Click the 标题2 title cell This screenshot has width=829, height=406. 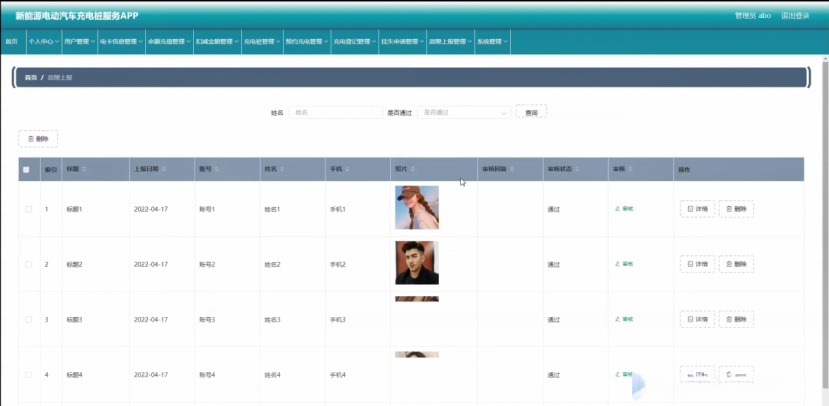pyautogui.click(x=74, y=264)
